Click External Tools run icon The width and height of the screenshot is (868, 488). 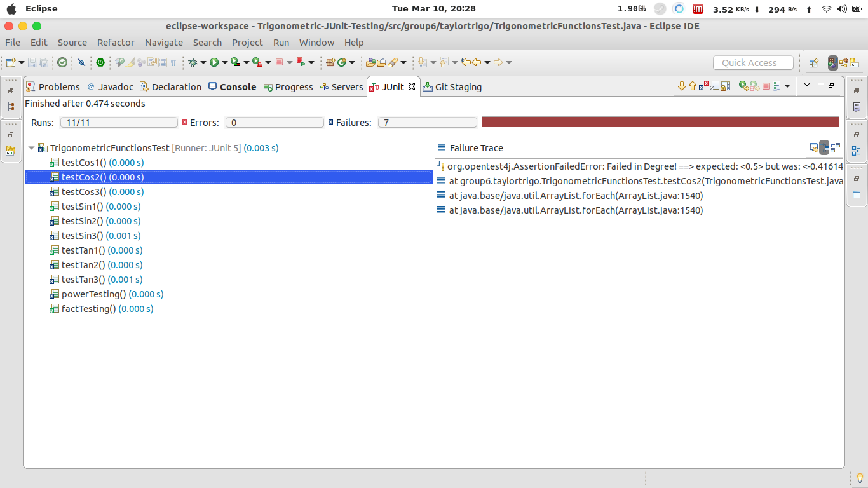pyautogui.click(x=257, y=62)
